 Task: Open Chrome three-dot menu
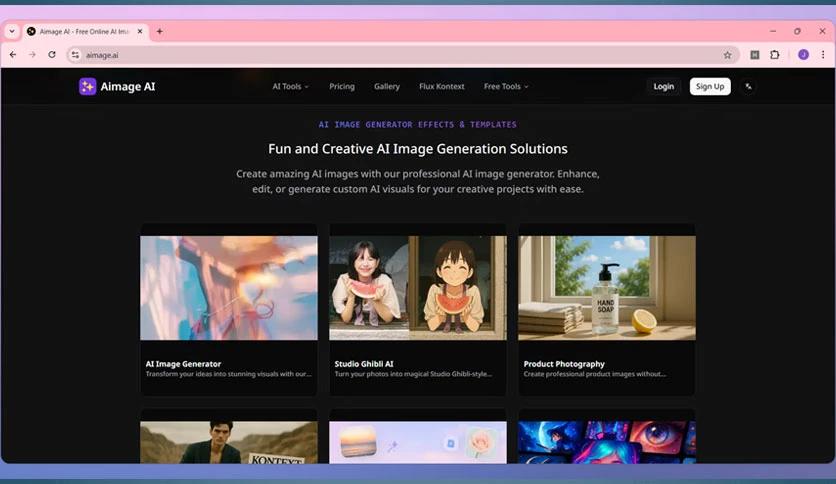[823, 54]
